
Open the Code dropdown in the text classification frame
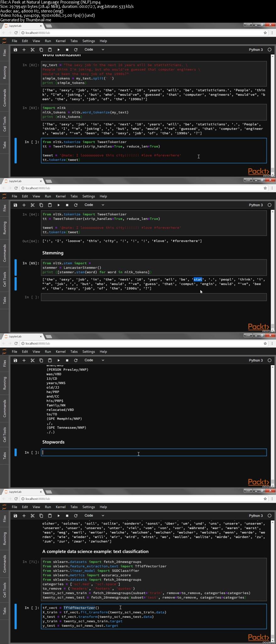[x=94, y=516]
